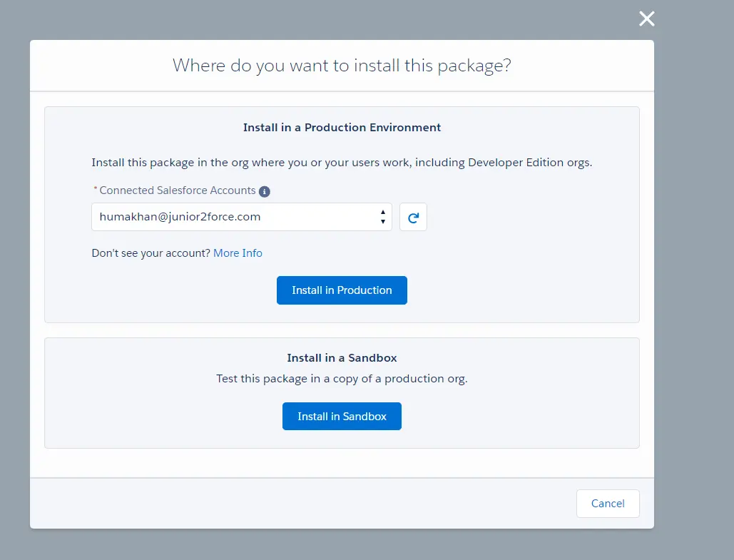
Task: Click the "Test this package" sandbox description
Action: (342, 379)
